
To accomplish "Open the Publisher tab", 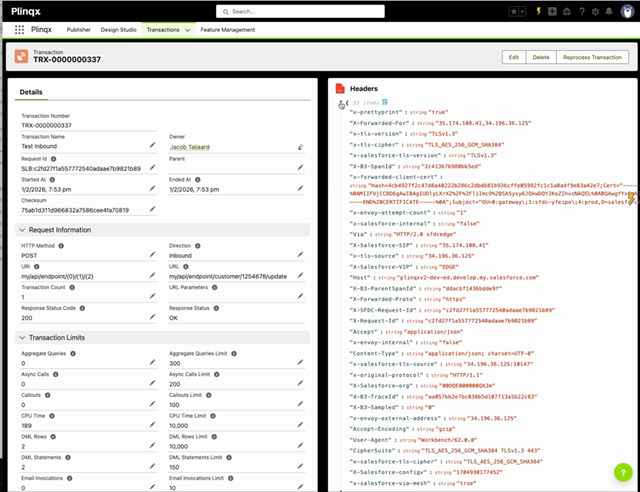I will [x=79, y=30].
